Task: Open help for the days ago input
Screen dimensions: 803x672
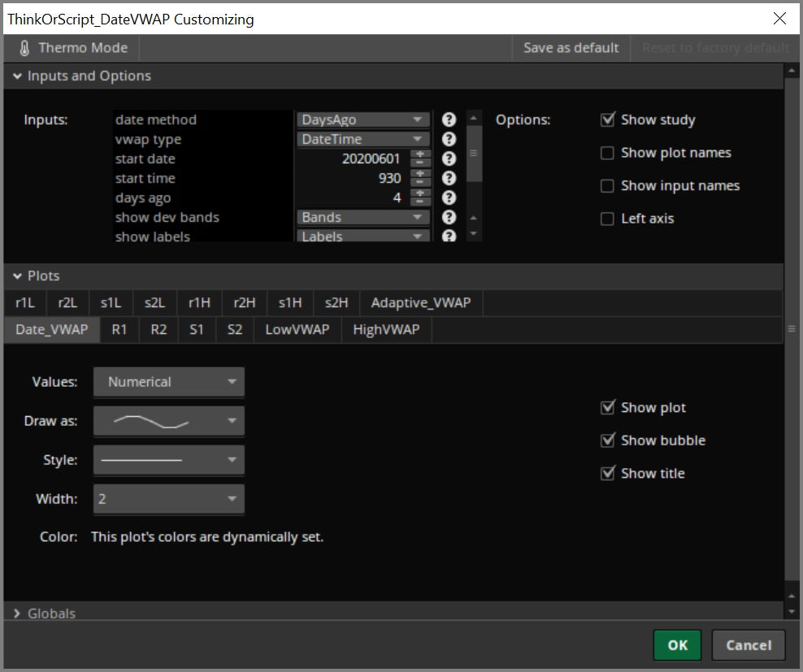Action: click(449, 197)
